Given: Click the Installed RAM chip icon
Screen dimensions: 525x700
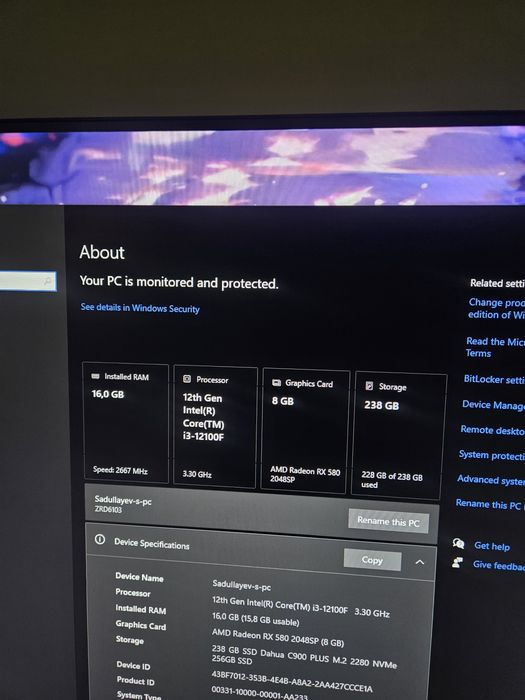Looking at the screenshot, I should point(96,376).
